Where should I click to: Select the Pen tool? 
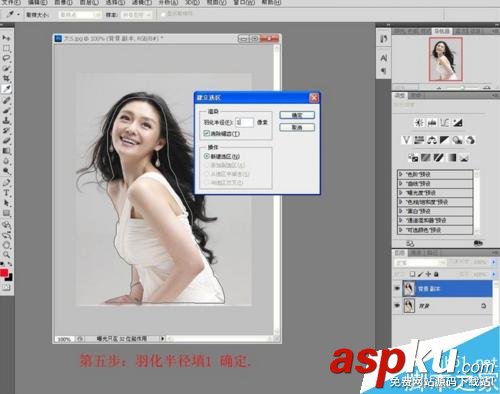click(x=6, y=182)
